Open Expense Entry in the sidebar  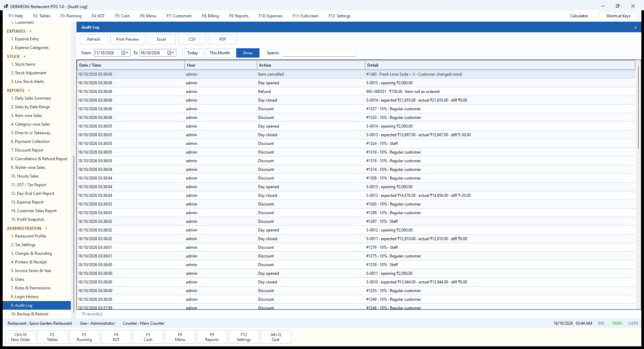(x=37, y=39)
